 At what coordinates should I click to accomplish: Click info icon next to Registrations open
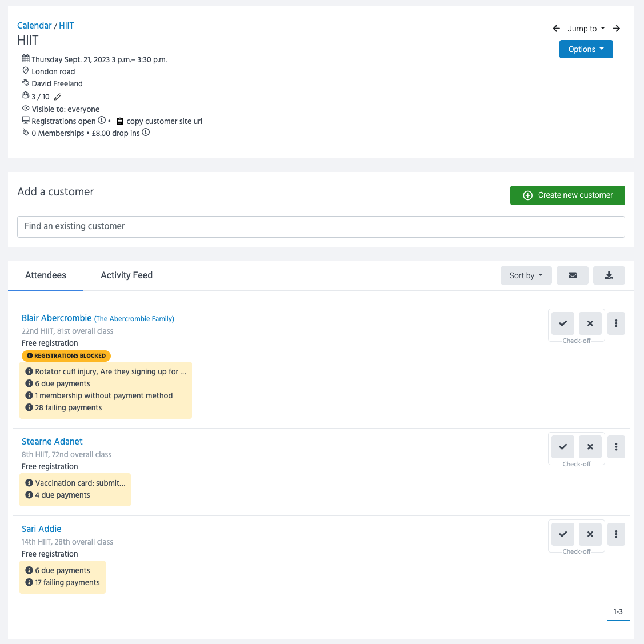pyautogui.click(x=102, y=121)
